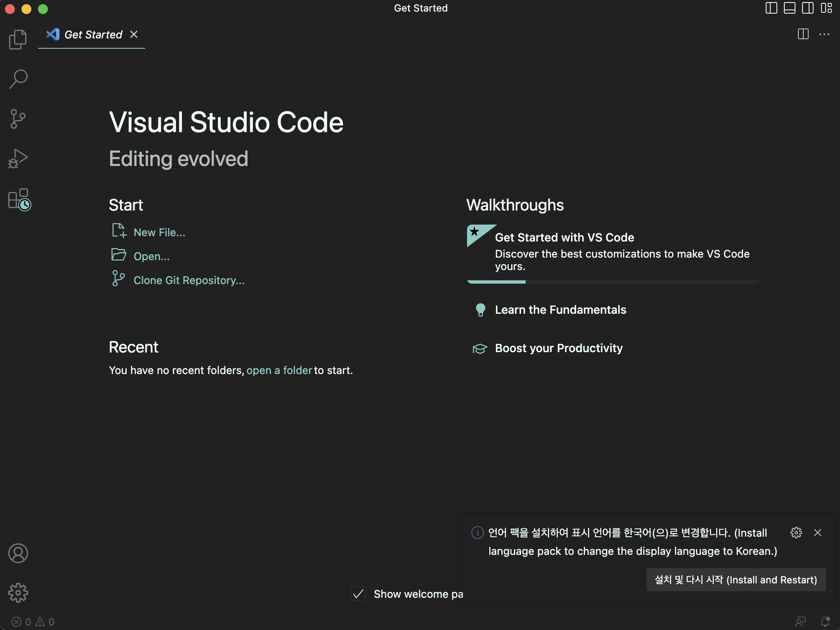Toggle bottom panel layout icon
The width and height of the screenshot is (840, 630).
pos(789,8)
